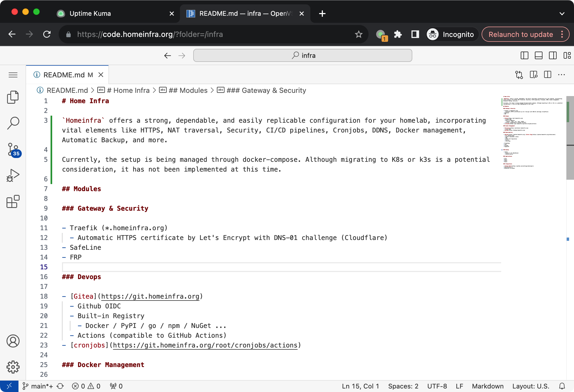Click the Markdown language mode in status bar
Viewport: 574px width, 392px height.
(488, 386)
